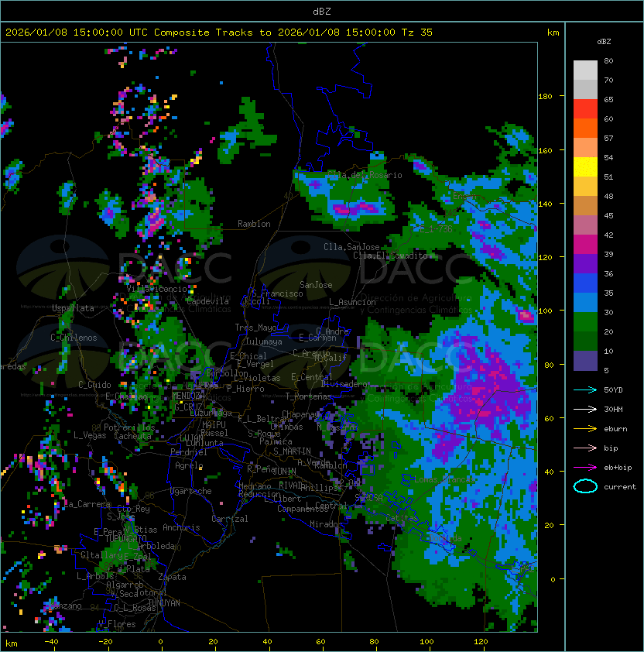Click the composite tracks timestamp header text
Viewport: 644px width, 652px height.
[219, 33]
